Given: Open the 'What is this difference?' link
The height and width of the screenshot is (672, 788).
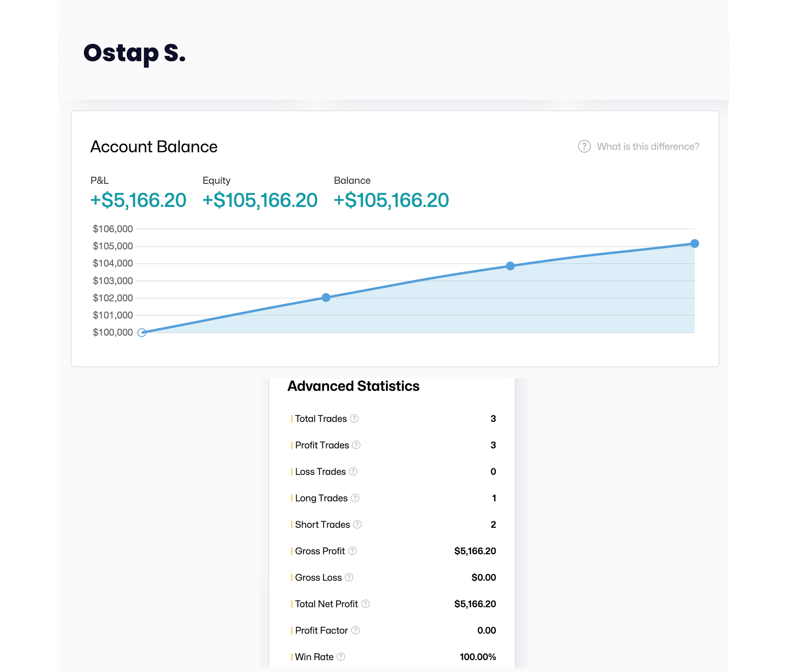Looking at the screenshot, I should (648, 146).
